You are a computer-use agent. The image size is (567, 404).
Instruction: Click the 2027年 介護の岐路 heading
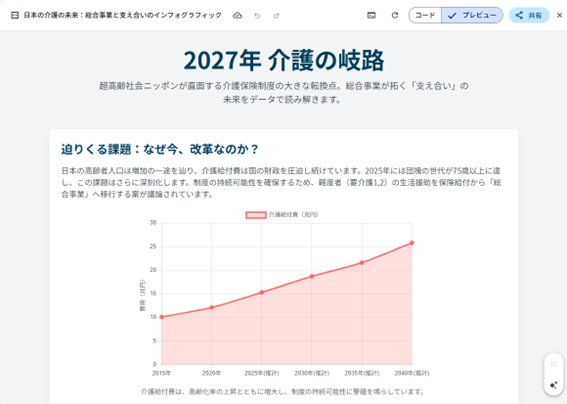(x=284, y=60)
